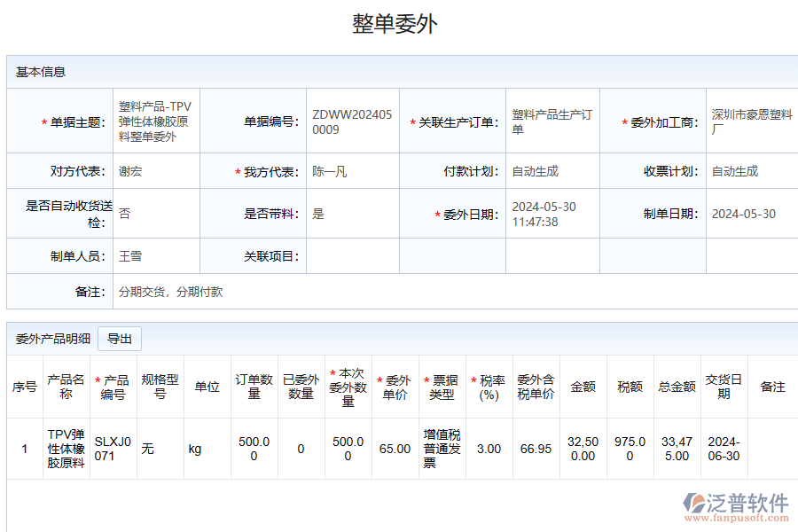Click the 交货日期 value 2024-06-30
Screen dimensions: 798x532
pos(724,448)
